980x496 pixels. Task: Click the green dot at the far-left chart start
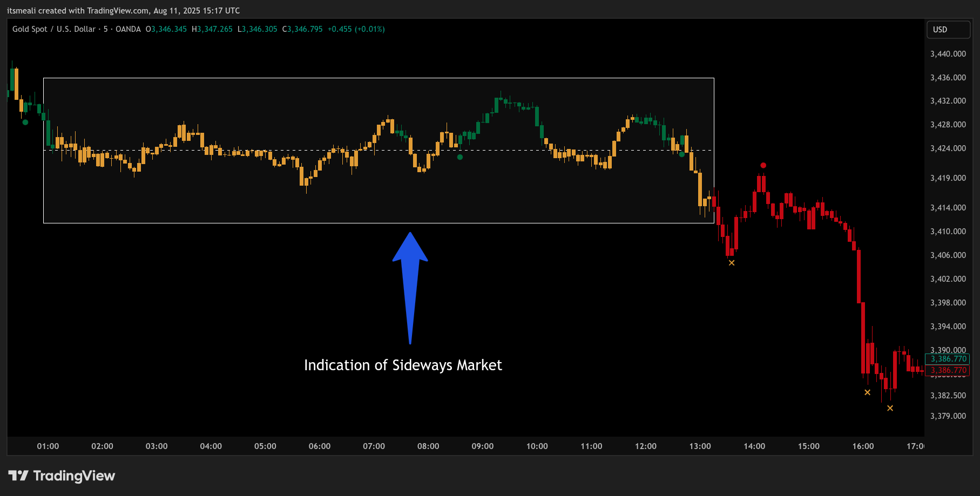pyautogui.click(x=25, y=123)
